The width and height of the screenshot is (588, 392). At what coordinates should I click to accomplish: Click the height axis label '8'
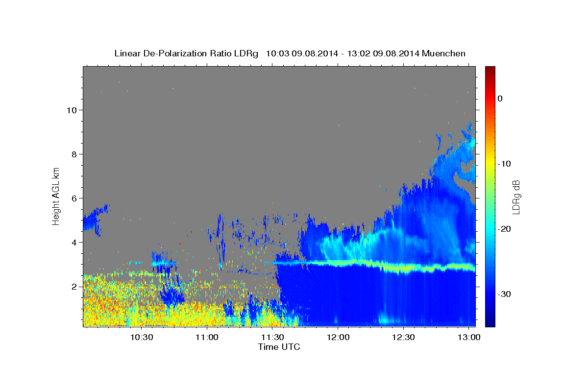point(74,154)
